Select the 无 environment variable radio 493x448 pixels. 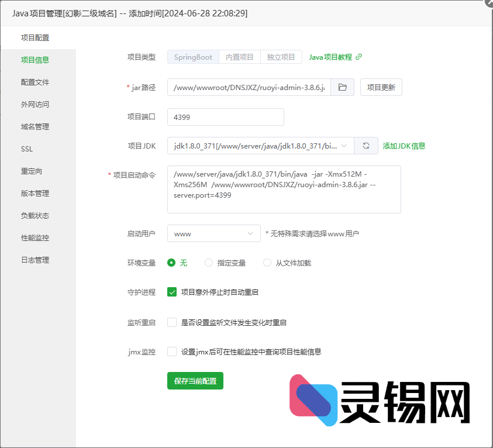point(171,263)
